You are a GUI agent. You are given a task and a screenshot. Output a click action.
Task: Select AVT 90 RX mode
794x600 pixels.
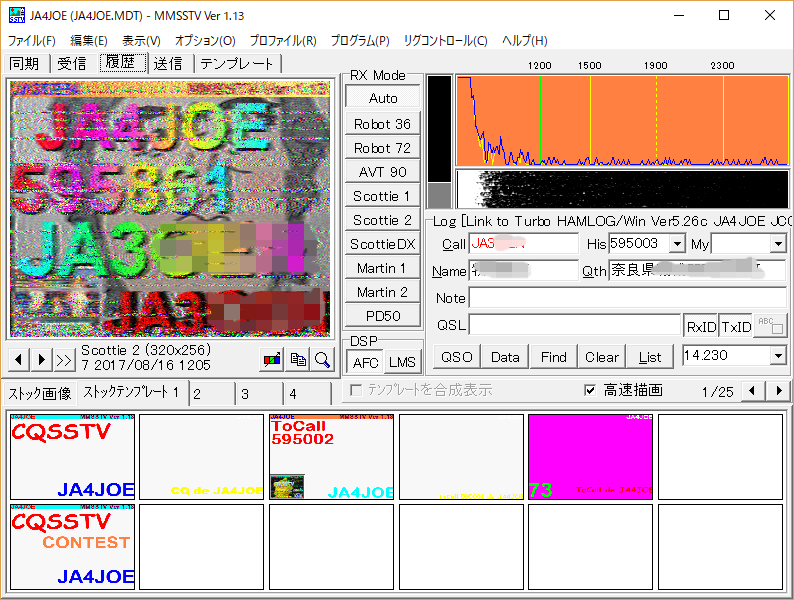click(383, 172)
